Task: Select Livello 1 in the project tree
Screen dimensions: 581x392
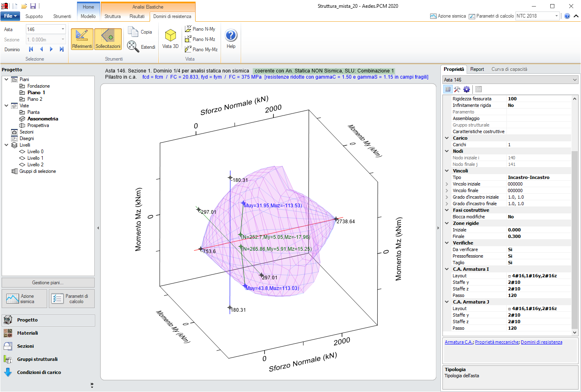Action: click(35, 158)
